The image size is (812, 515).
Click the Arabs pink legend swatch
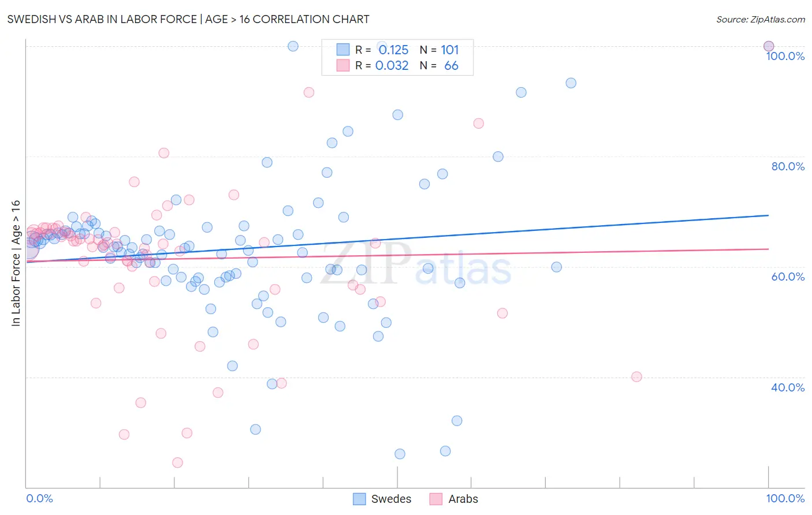point(436,499)
